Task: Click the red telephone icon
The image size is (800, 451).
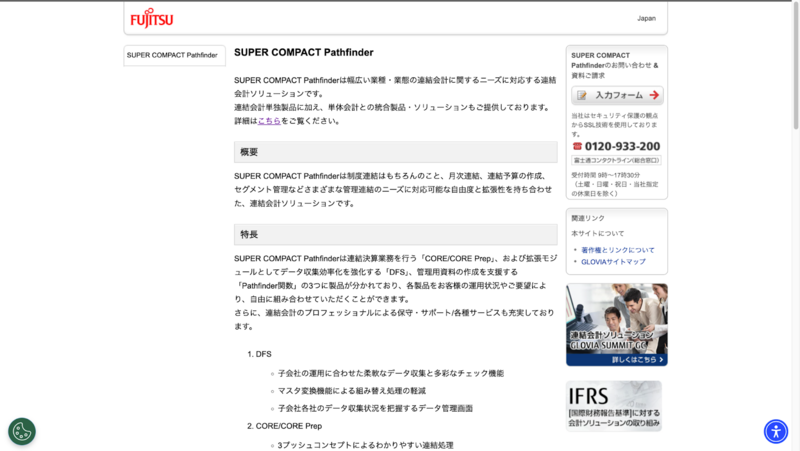Action: 577,146
